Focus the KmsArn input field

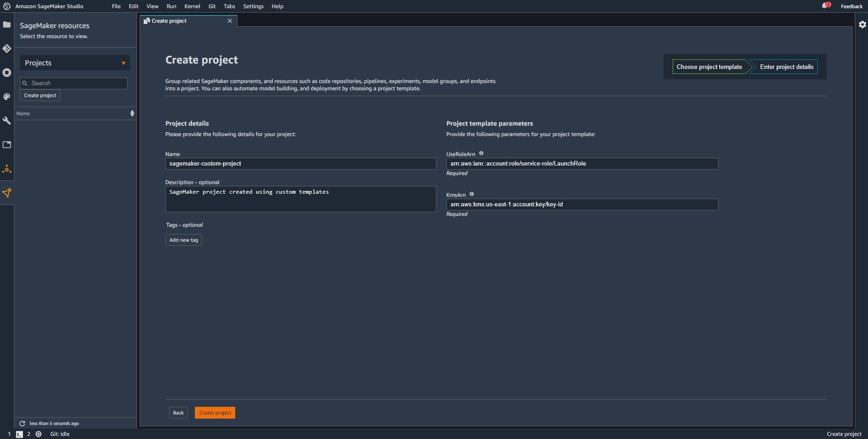582,205
